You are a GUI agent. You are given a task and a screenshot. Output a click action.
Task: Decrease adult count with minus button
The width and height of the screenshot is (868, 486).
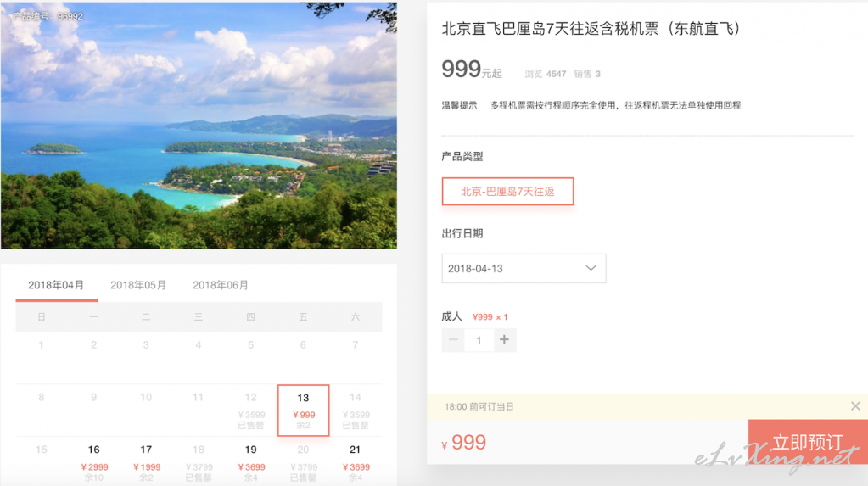coord(453,340)
